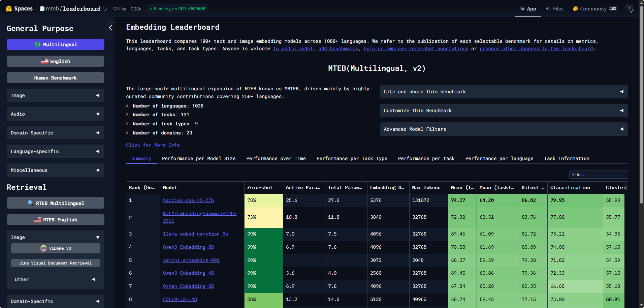Expand the Audio section
The width and height of the screenshot is (644, 308).
[x=56, y=114]
